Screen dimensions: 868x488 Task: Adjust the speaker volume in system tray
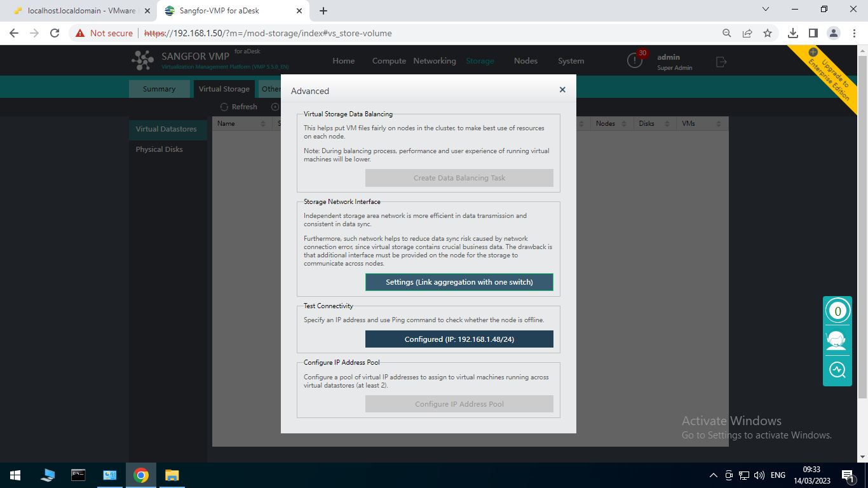[x=760, y=475]
